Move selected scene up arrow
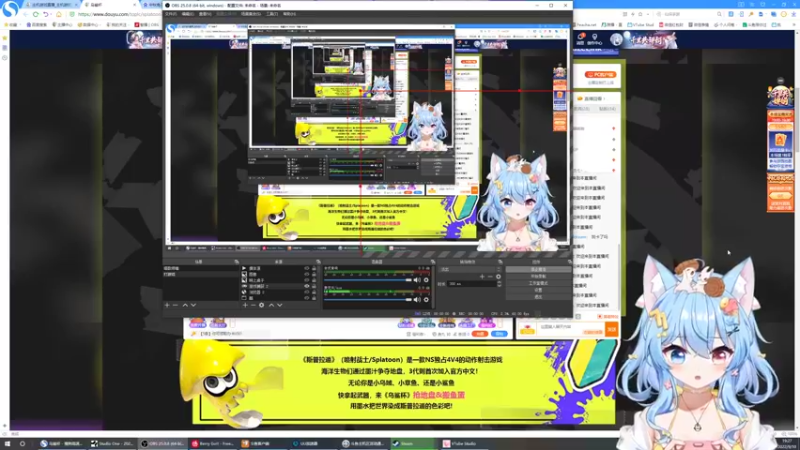Viewport: 800px width, 450px height. [185, 305]
